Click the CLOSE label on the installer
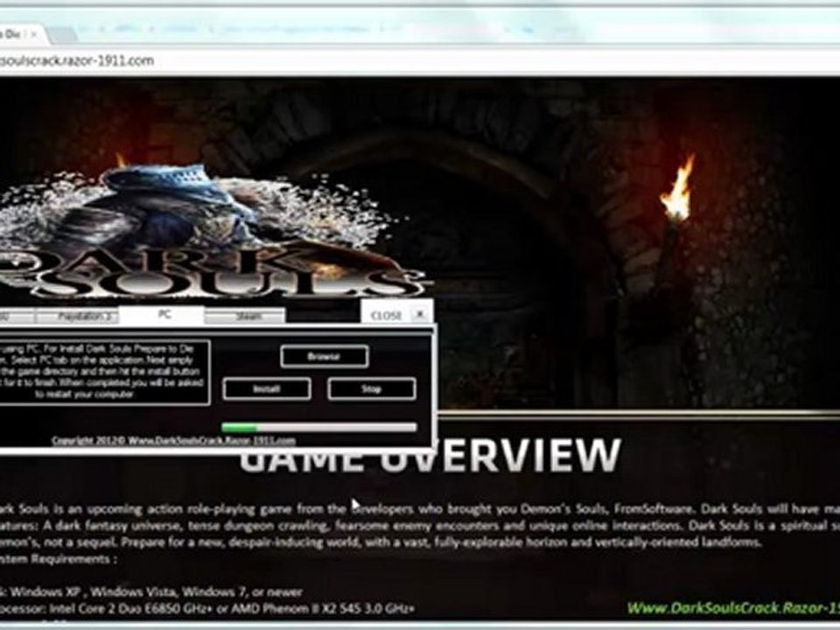 (386, 316)
